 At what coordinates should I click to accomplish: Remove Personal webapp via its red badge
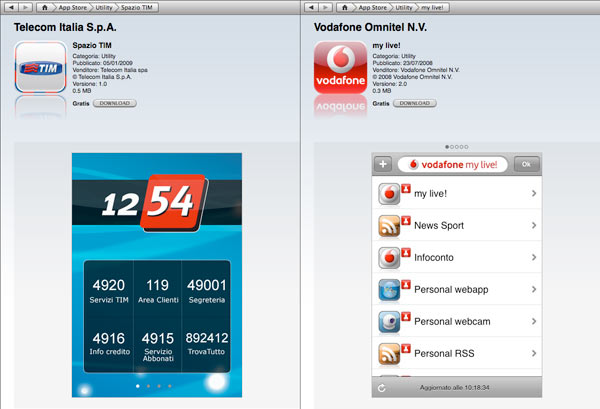(x=406, y=284)
